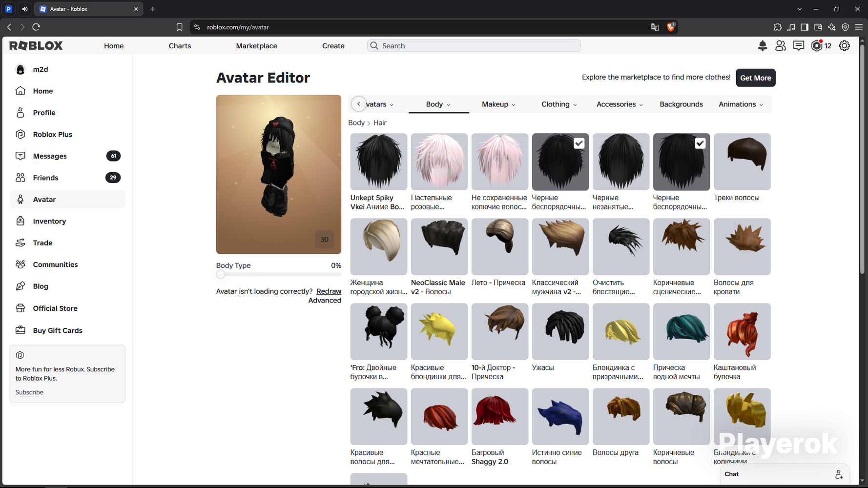
Task: Adjust the Body Type slider handle
Action: click(221, 274)
